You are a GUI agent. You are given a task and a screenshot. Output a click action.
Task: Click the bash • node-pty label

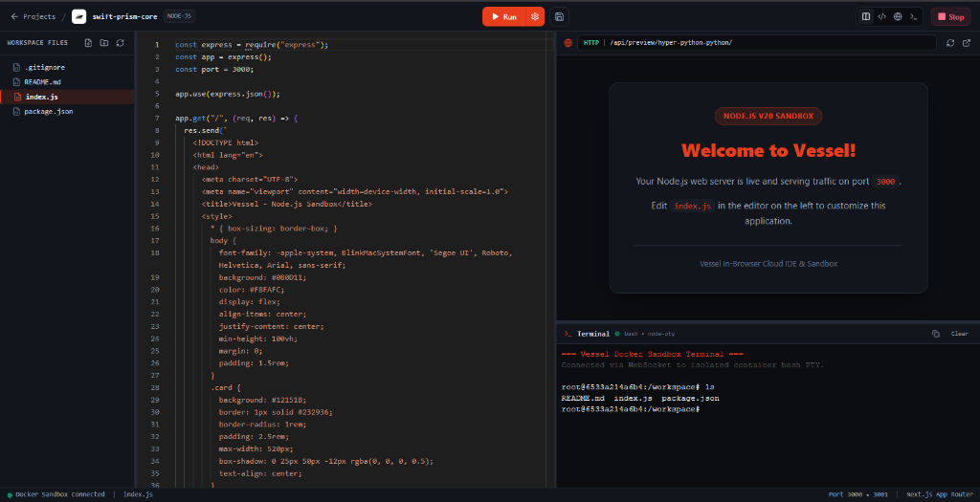coord(650,334)
